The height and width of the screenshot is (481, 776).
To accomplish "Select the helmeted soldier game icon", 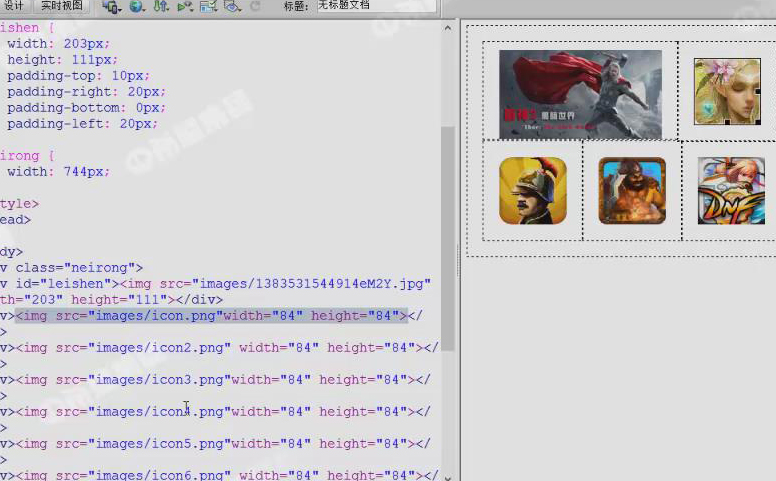I will pos(533,190).
